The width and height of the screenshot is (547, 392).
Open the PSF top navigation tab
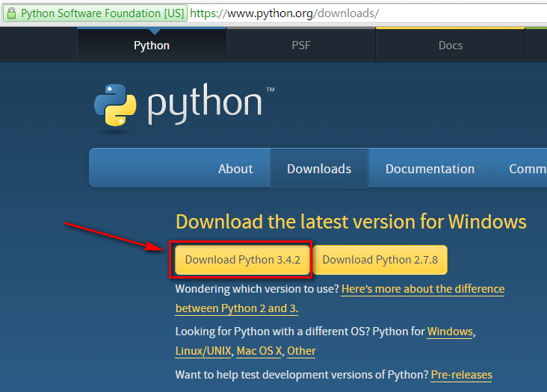[x=301, y=46]
